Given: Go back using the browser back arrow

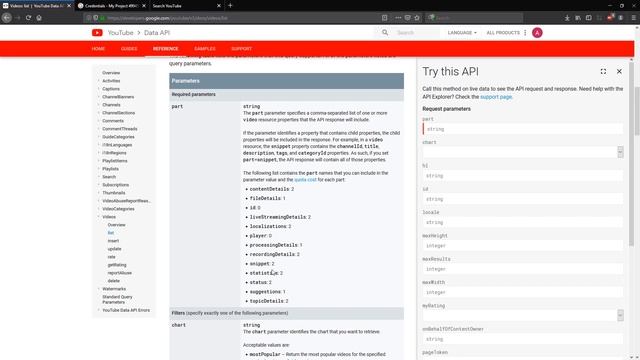Looking at the screenshot, I should click(x=7, y=18).
